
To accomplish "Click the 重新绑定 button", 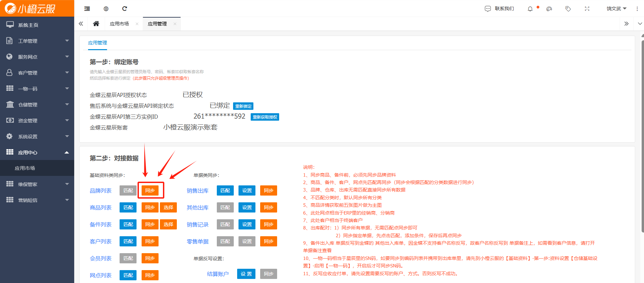I will [x=243, y=106].
